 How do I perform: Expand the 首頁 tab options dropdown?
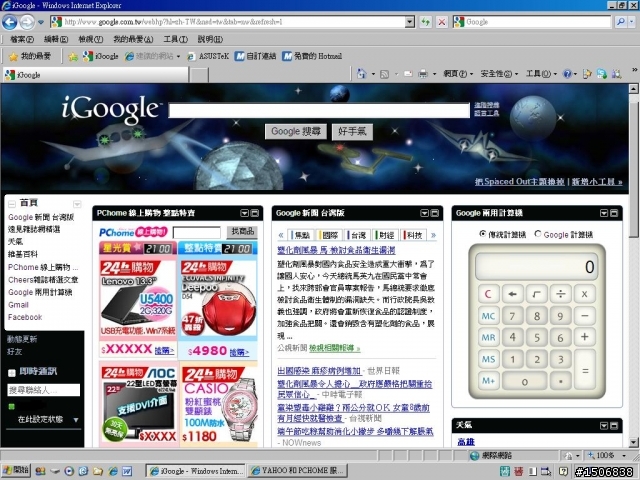(x=77, y=204)
